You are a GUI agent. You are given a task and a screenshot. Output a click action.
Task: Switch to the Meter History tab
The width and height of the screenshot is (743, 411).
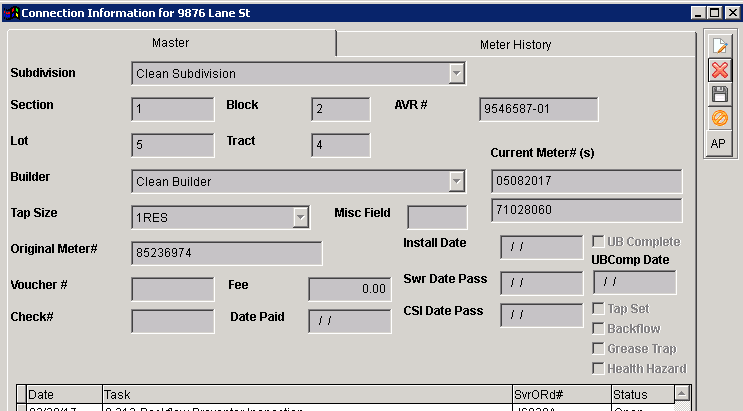pyautogui.click(x=515, y=45)
